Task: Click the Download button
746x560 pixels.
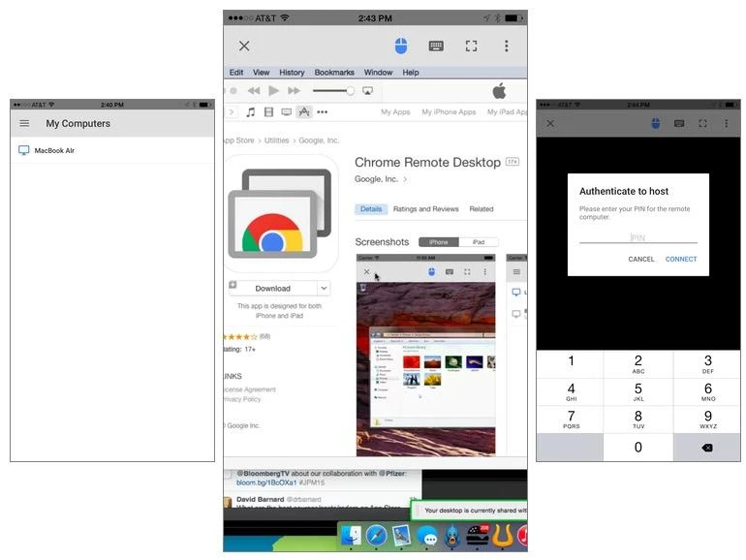Action: 272,289
